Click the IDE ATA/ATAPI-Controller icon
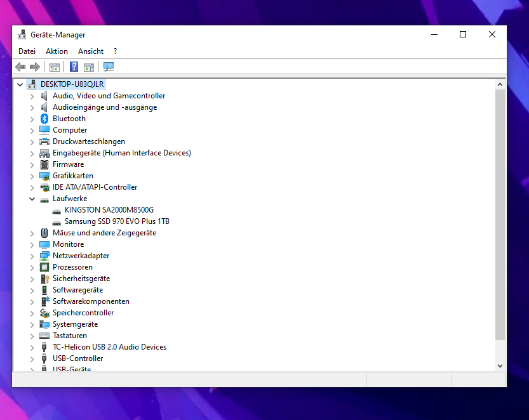The image size is (529, 420). (44, 187)
